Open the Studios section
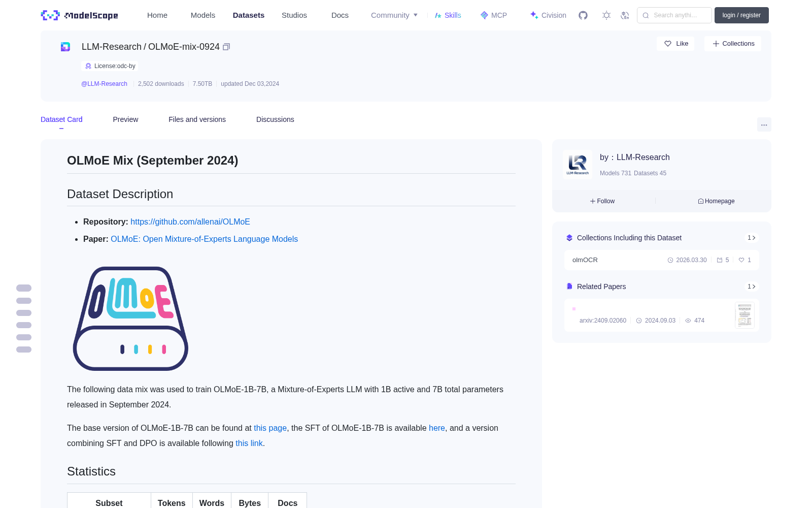Viewport: 812px width, 508px height. [294, 15]
